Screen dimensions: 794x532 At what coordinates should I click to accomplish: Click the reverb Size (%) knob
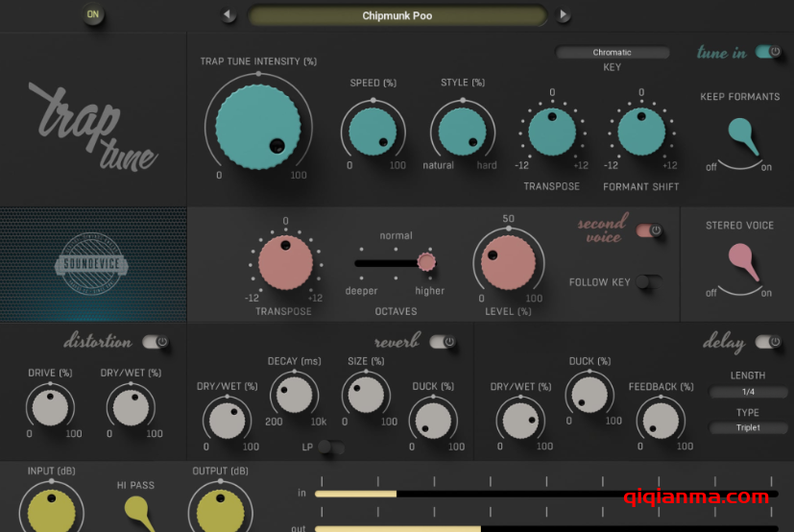tap(366, 395)
